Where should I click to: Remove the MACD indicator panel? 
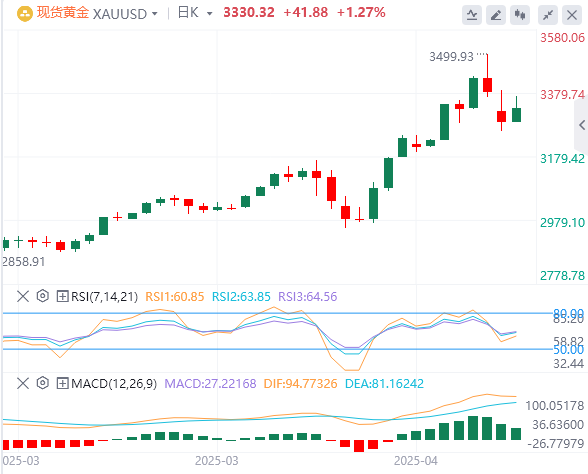pos(23,383)
